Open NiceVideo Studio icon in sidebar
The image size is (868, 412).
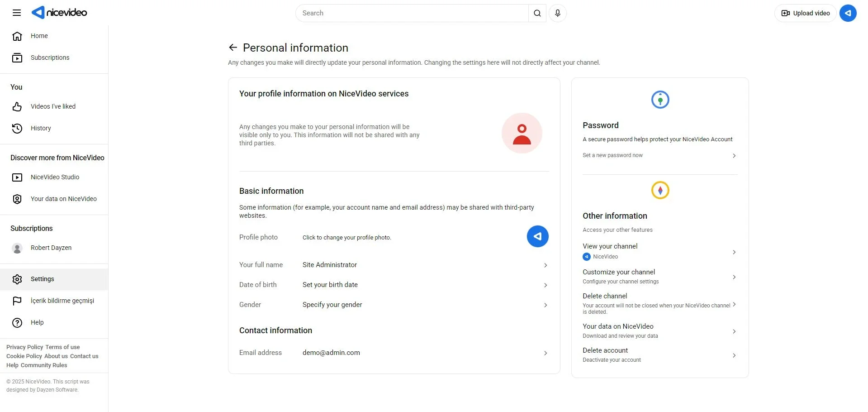click(x=17, y=177)
